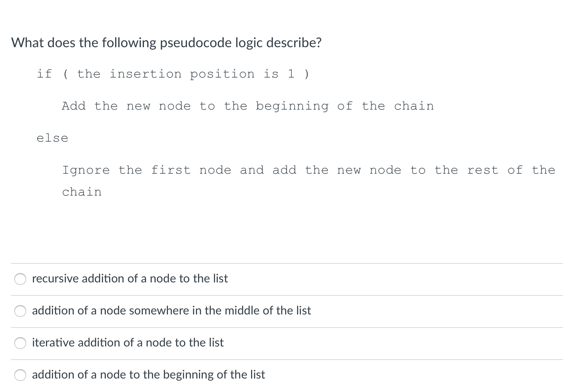The width and height of the screenshot is (573, 392).
Task: Click the text 'addition of a node to the beginning of the list'
Action: coord(148,375)
